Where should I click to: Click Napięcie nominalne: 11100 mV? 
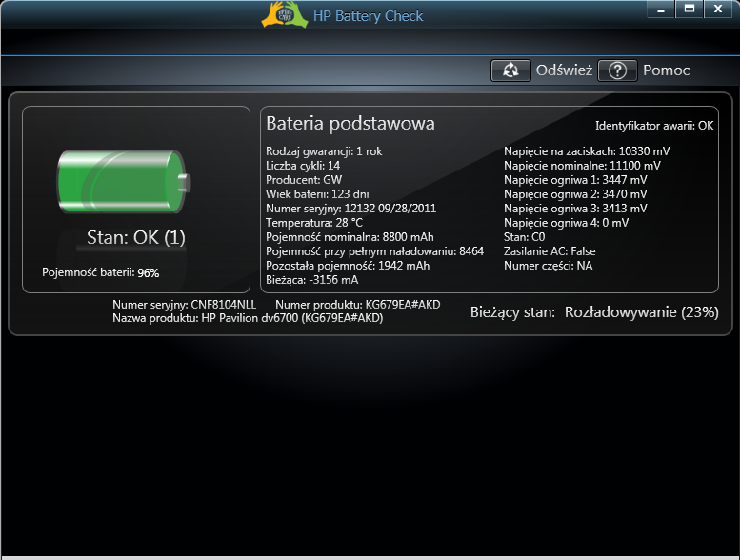[x=582, y=166]
